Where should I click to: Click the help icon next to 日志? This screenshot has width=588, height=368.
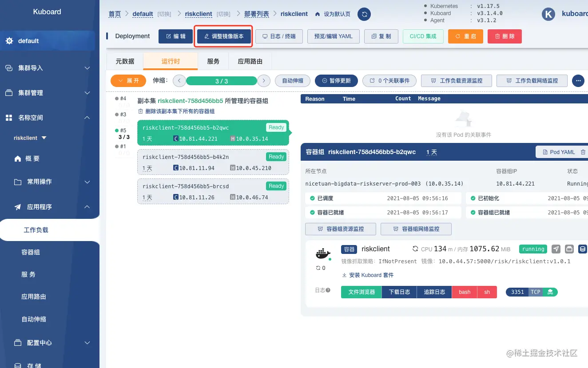(x=328, y=290)
